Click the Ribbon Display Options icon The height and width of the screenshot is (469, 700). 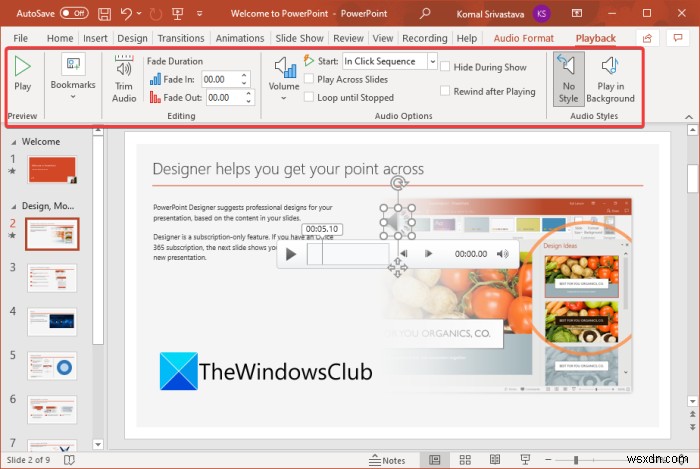coord(577,13)
